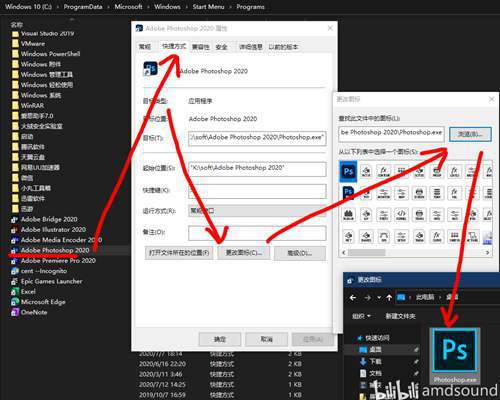Click the 2019/10/7 16:59 date cell
This screenshot has width=500, height=400.
click(163, 395)
